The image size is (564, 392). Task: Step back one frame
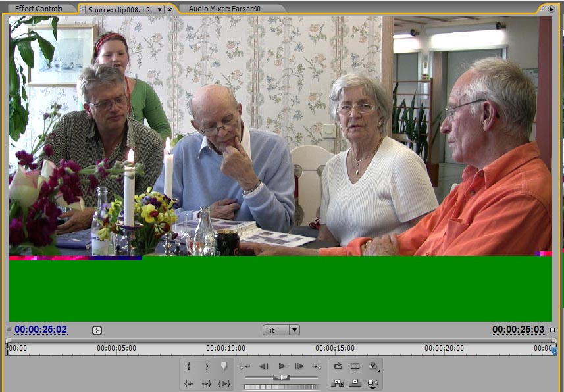pos(264,366)
